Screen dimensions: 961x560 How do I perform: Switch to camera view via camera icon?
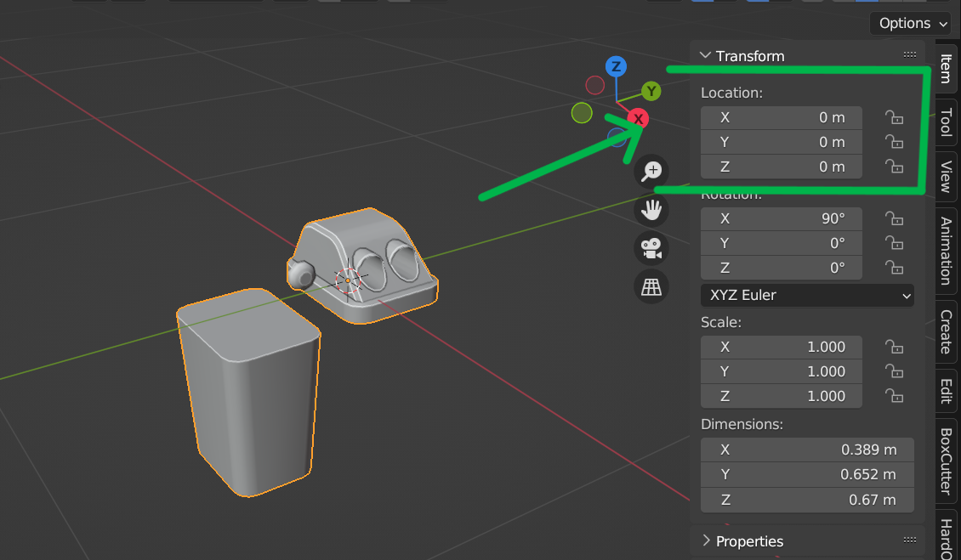tap(651, 248)
